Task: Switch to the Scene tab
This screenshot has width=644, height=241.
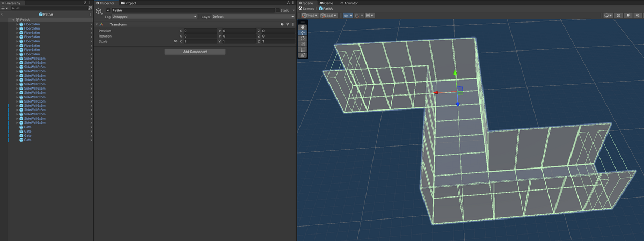Action: [306, 3]
